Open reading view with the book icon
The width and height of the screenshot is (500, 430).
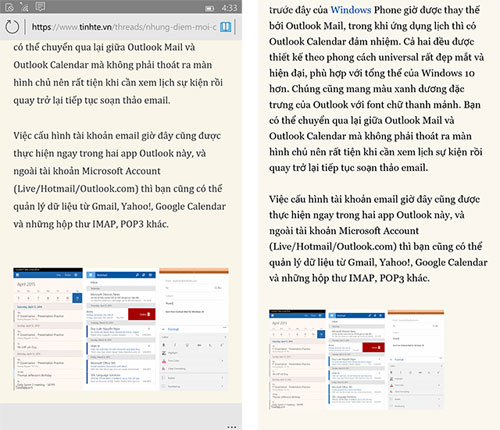tap(225, 27)
